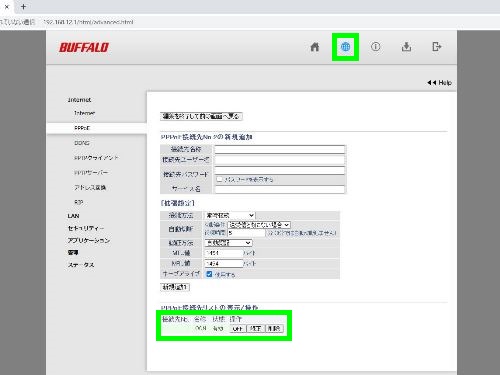Click the firmware download icon

pos(406,47)
